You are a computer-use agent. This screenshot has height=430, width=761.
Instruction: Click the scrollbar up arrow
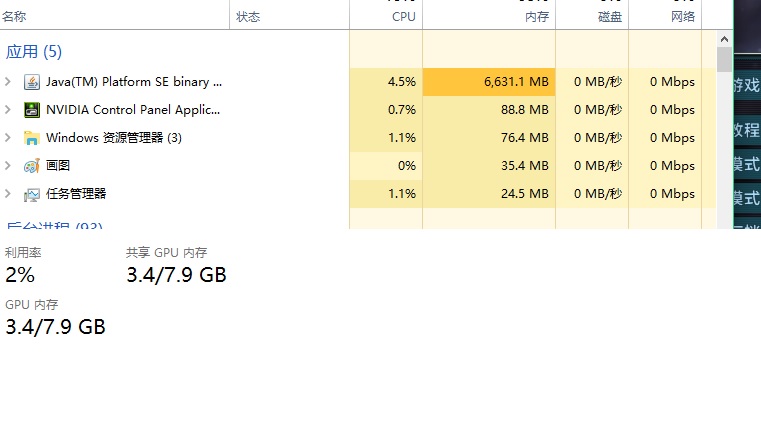pyautogui.click(x=725, y=38)
